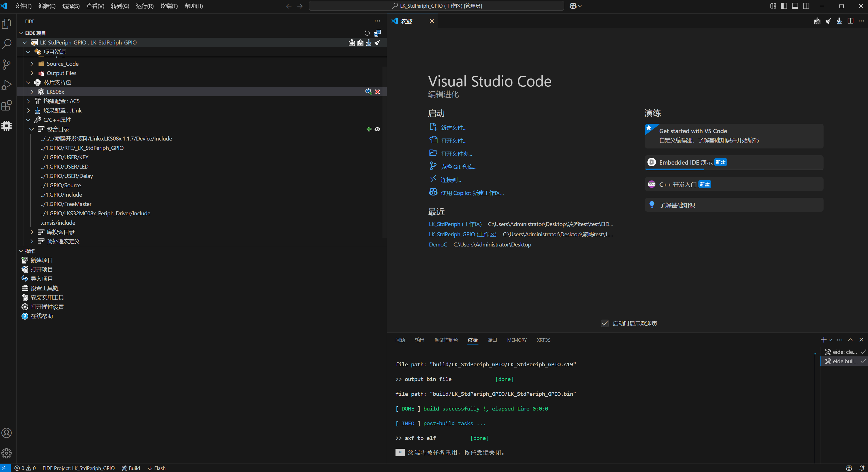Image resolution: width=868 pixels, height=472 pixels.
Task: Click download/flash icon in editor title bar
Action: [839, 21]
